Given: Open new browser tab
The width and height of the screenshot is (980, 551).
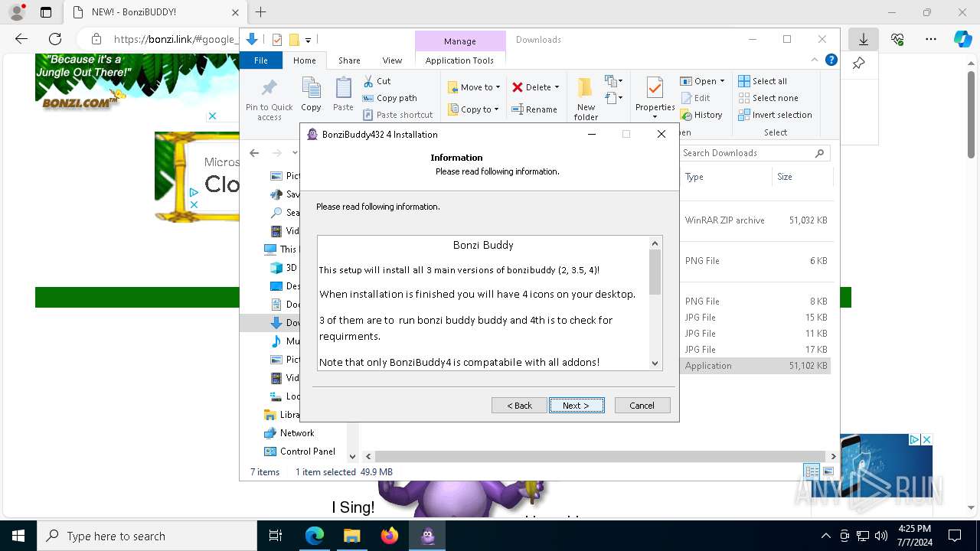Looking at the screenshot, I should click(260, 12).
